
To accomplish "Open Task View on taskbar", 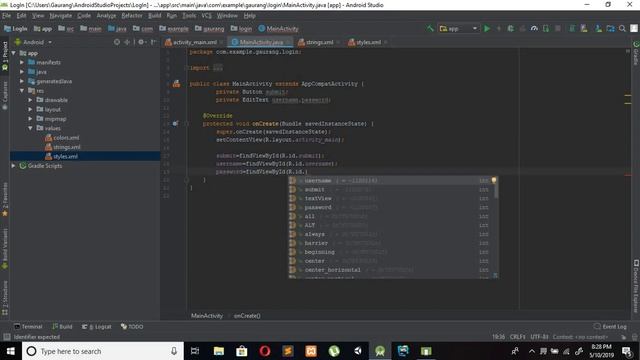I will point(195,351).
